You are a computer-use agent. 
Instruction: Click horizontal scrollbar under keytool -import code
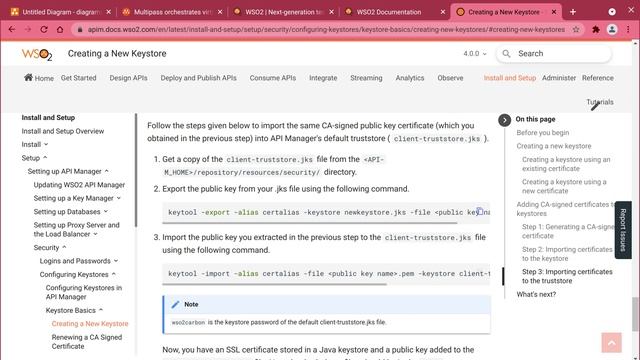(274, 284)
